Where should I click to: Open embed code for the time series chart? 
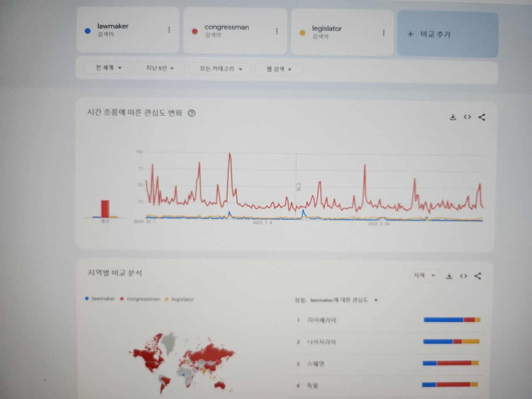[x=467, y=117]
